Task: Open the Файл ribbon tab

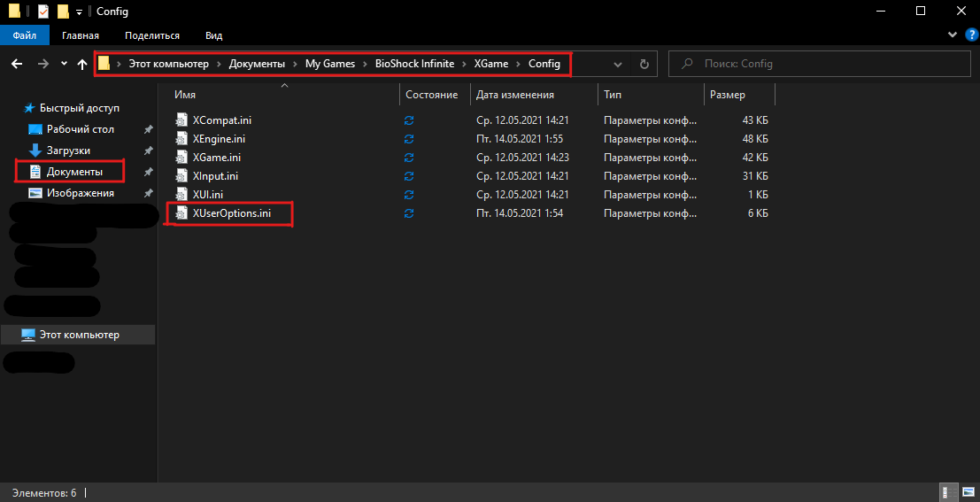Action: click(24, 35)
